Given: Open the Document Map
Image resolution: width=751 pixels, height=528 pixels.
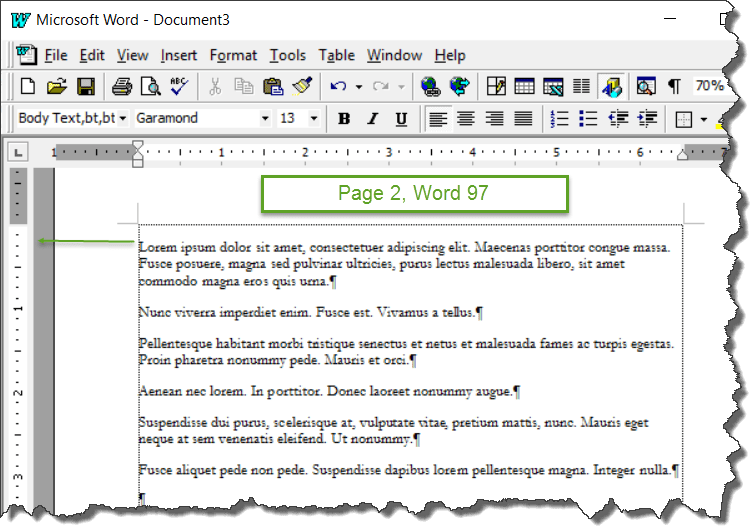Looking at the screenshot, I should [x=646, y=87].
